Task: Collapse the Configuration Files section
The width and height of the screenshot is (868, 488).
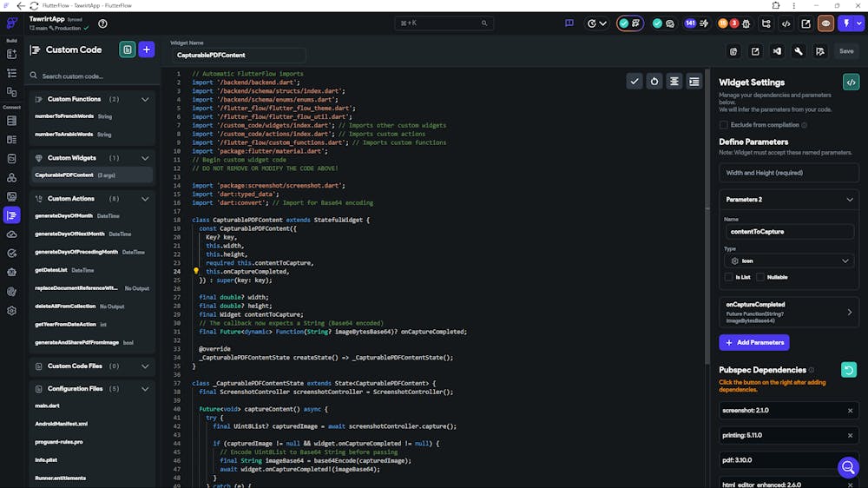Action: (x=145, y=389)
